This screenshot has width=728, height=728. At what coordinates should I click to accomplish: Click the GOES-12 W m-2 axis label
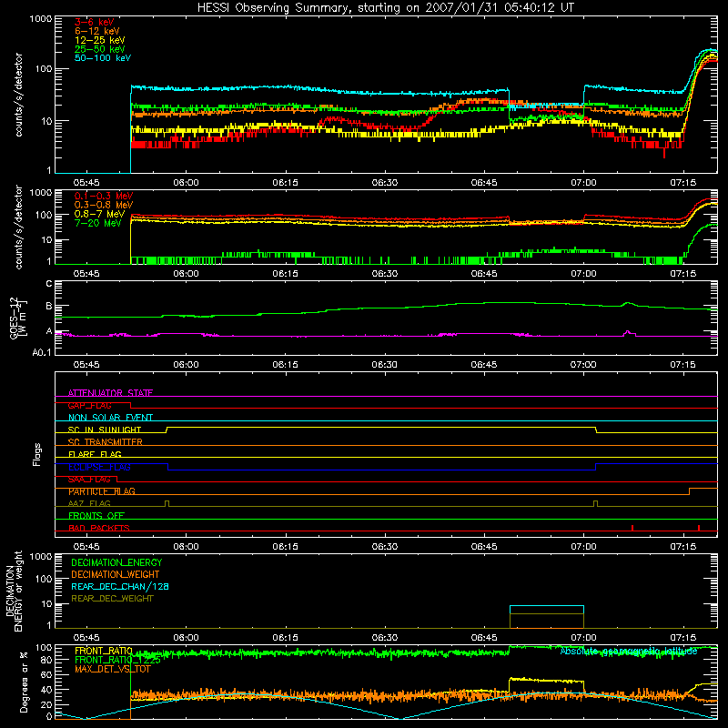(x=17, y=318)
